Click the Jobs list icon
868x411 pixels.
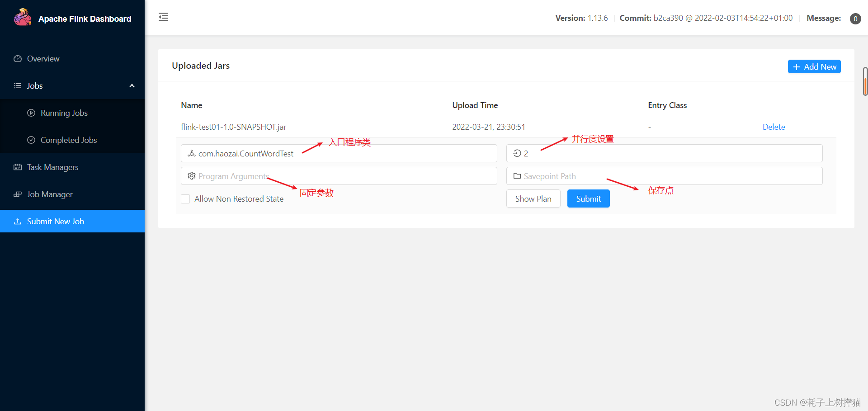click(x=18, y=85)
